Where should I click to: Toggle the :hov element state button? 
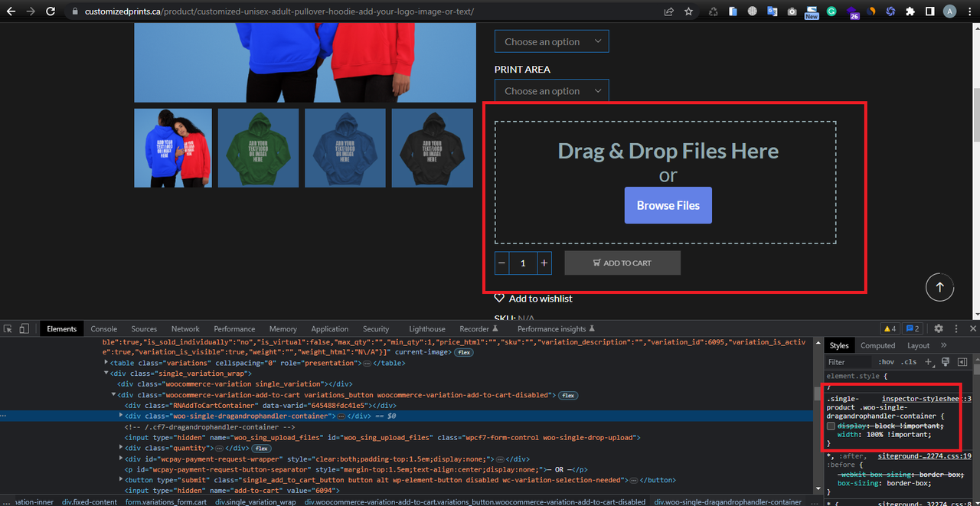(x=886, y=362)
